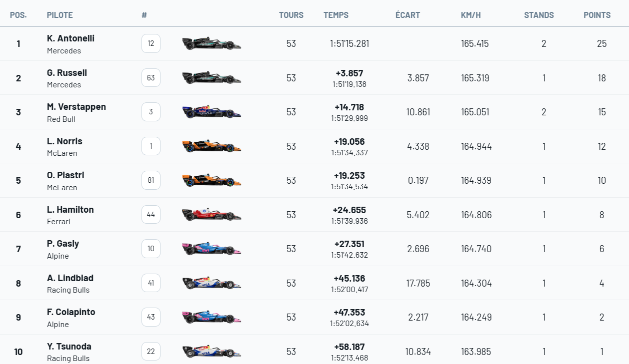Open G. Russell driver link
The width and height of the screenshot is (629, 364).
click(x=67, y=73)
